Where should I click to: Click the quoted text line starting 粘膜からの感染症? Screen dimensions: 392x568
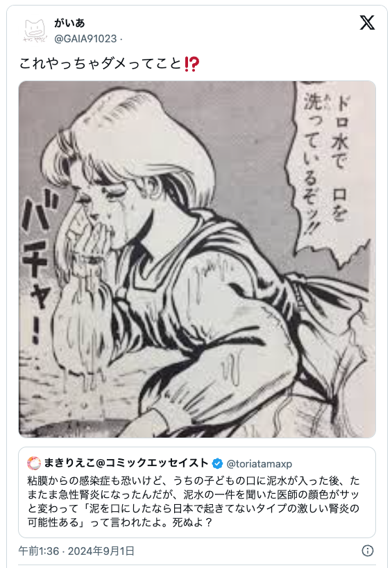(194, 481)
